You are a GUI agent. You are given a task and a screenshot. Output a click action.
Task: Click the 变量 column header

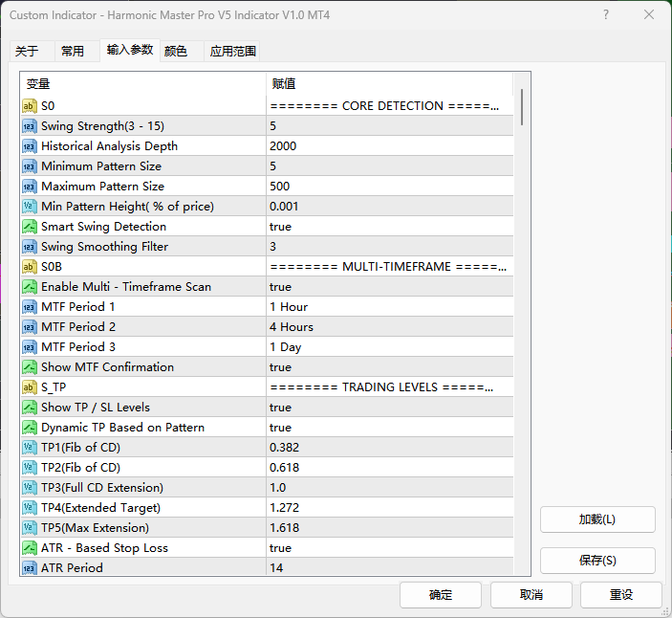pyautogui.click(x=143, y=84)
